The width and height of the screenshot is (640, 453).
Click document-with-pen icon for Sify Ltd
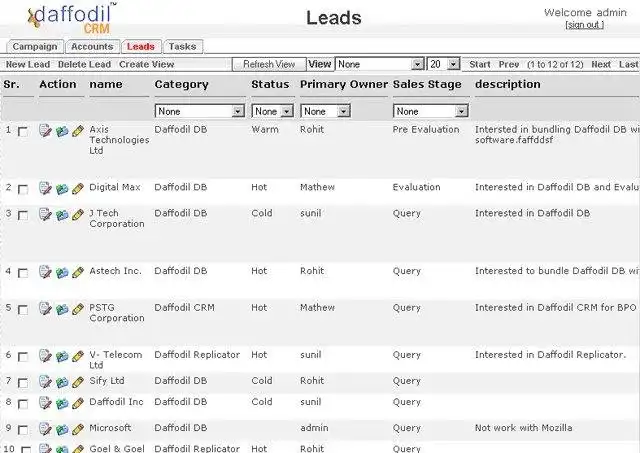(x=45, y=382)
